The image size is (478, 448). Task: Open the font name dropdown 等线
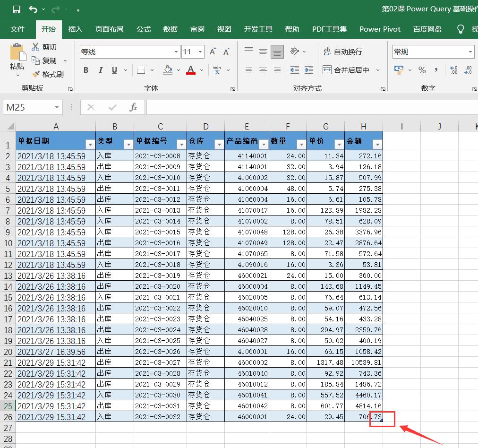[176, 52]
